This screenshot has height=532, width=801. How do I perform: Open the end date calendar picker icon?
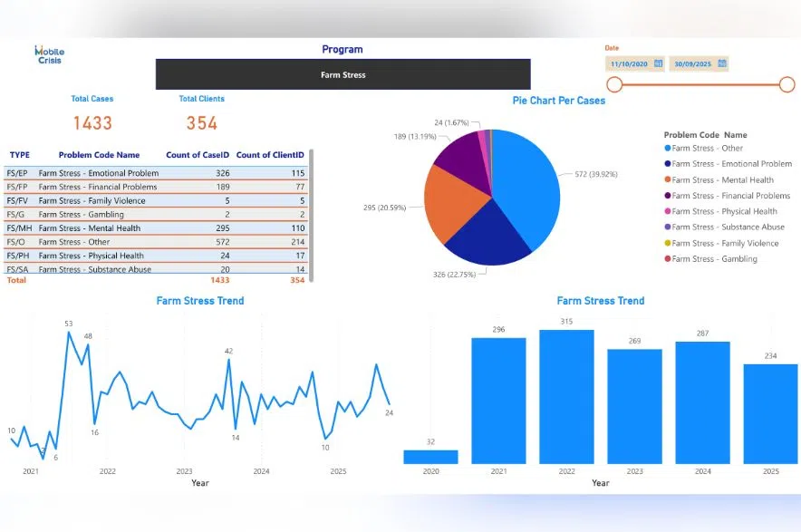pos(722,64)
